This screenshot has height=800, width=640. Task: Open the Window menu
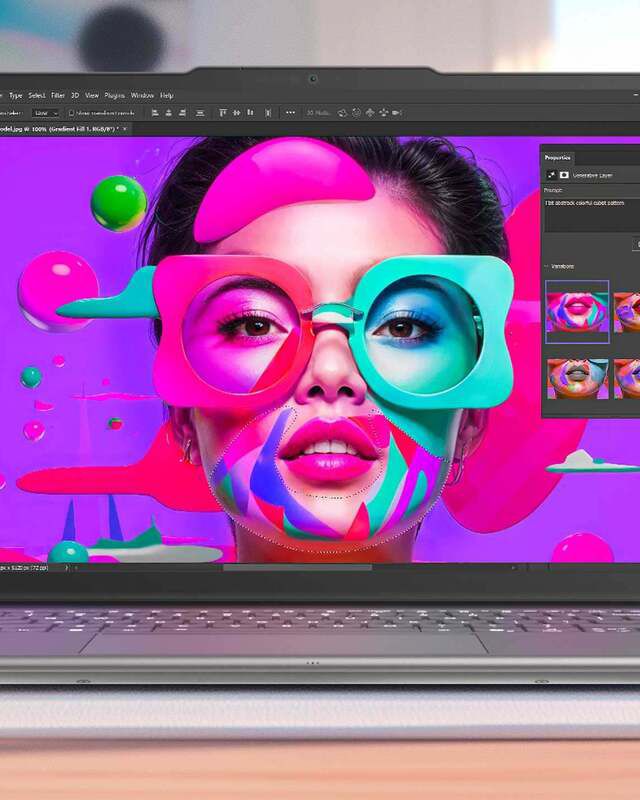(x=142, y=95)
